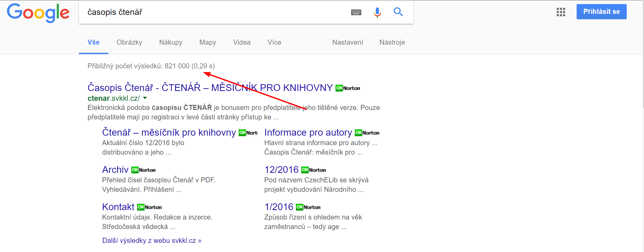Open the Více search category menu
Screen dimensions: 644x252
(274, 42)
